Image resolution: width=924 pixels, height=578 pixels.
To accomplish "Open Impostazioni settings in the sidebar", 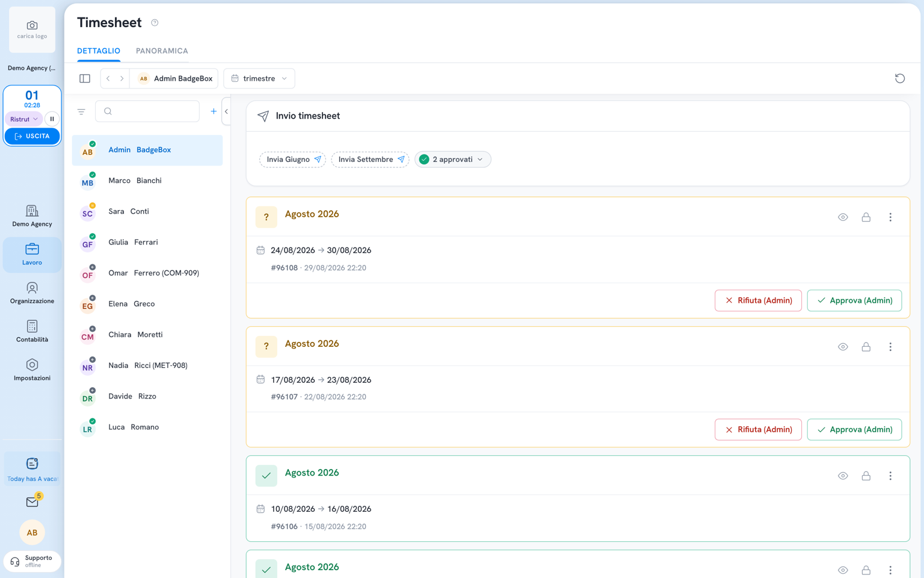I will tap(32, 370).
